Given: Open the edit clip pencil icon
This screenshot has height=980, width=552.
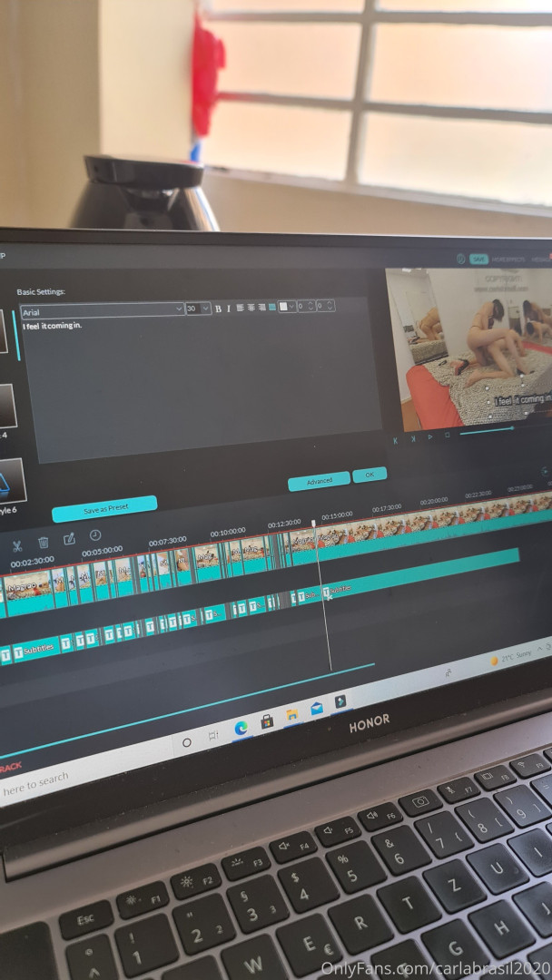Looking at the screenshot, I should pyautogui.click(x=69, y=539).
